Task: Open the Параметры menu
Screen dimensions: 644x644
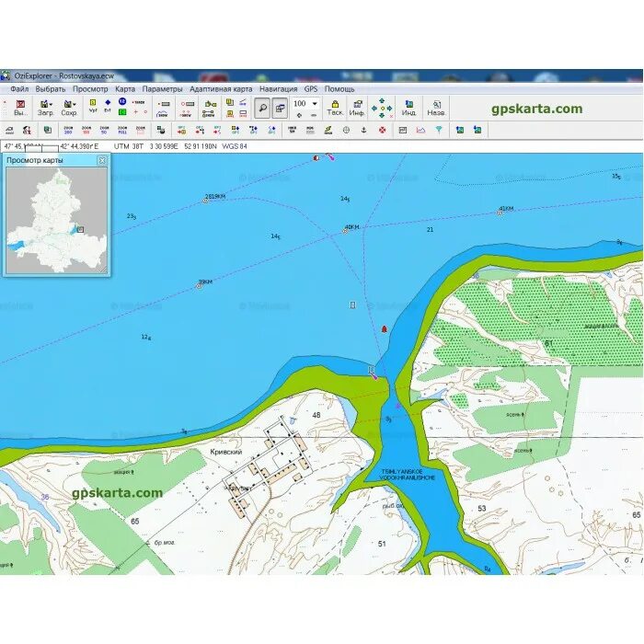Action: click(162, 89)
